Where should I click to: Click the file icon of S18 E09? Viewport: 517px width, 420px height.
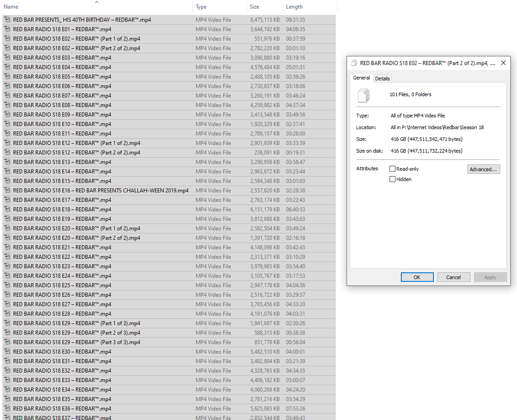click(x=7, y=115)
